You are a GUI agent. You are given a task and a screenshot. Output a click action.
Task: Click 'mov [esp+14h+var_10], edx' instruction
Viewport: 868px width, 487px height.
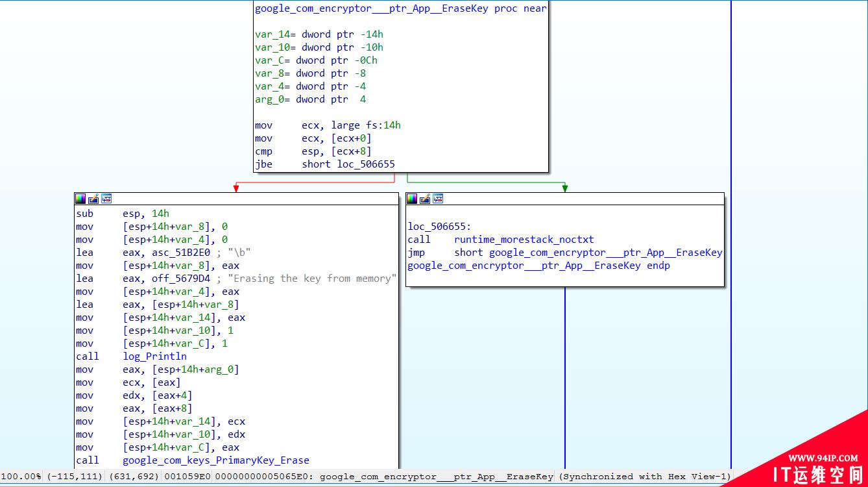click(161, 434)
